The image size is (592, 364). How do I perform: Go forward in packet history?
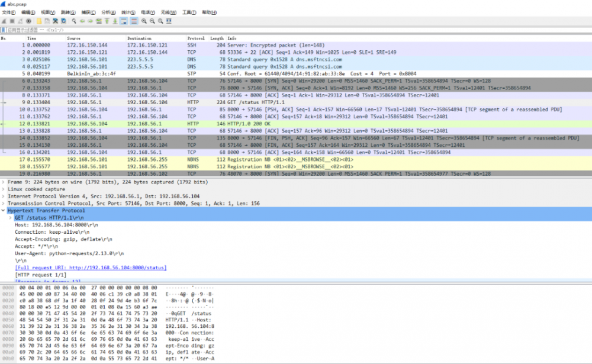(90, 21)
